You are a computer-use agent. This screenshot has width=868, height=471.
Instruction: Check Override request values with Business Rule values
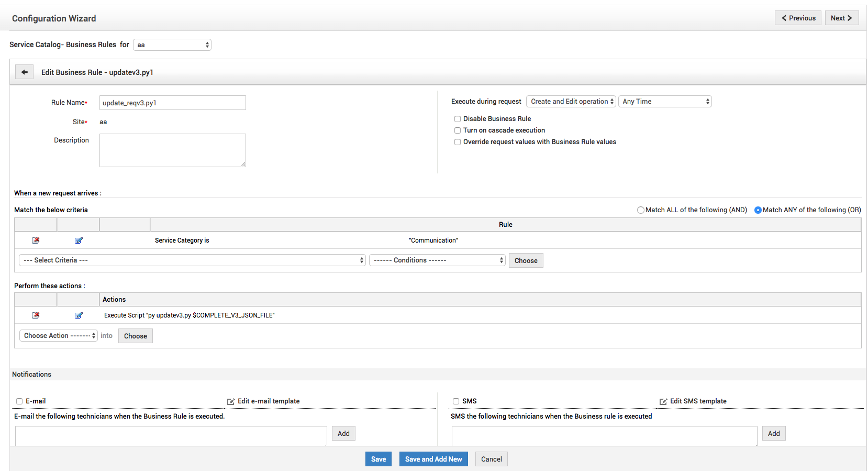click(x=458, y=142)
